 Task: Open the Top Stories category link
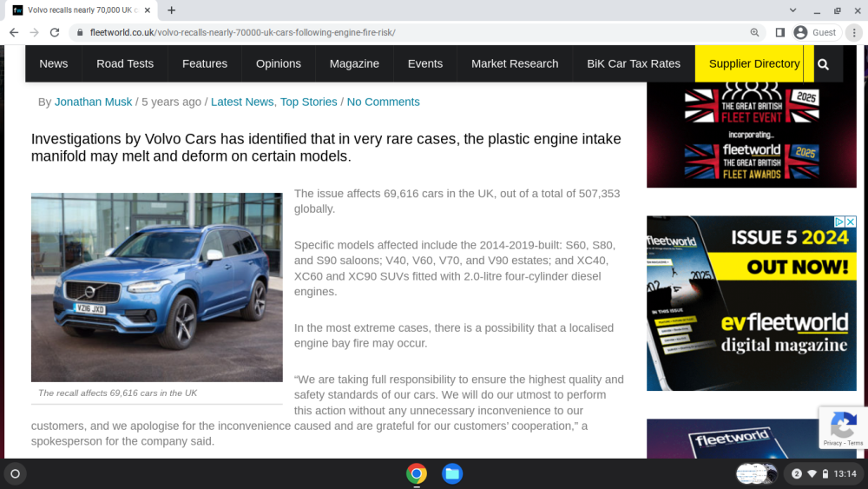tap(308, 102)
